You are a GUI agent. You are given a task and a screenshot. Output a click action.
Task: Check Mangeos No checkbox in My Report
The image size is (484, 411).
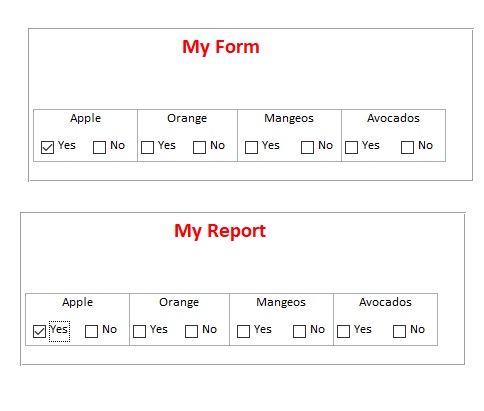click(299, 331)
